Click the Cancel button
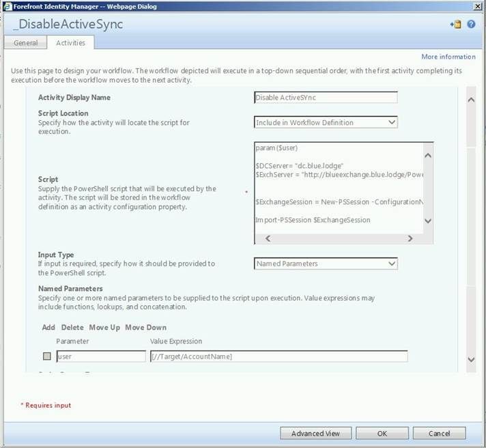 tap(439, 433)
